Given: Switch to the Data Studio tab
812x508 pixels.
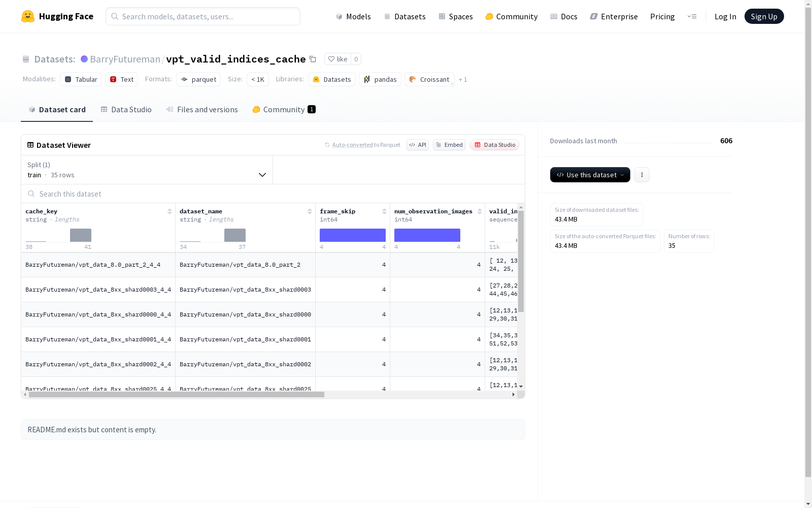Looking at the screenshot, I should click(x=126, y=110).
